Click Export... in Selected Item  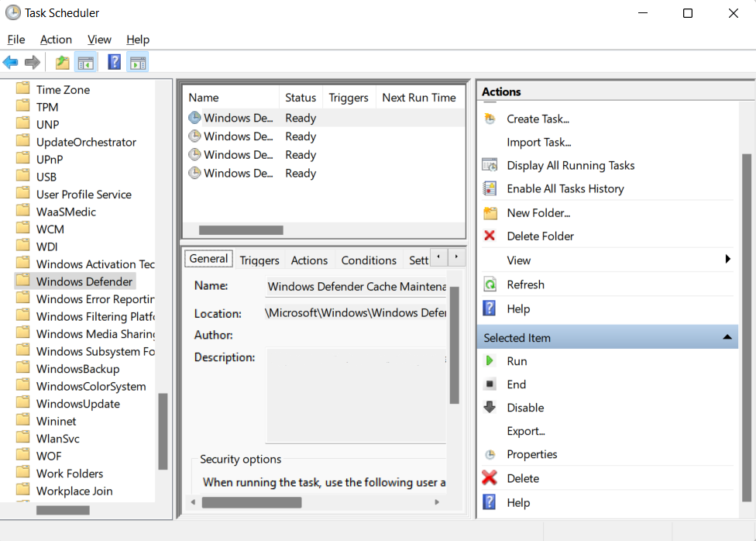pyautogui.click(x=525, y=431)
